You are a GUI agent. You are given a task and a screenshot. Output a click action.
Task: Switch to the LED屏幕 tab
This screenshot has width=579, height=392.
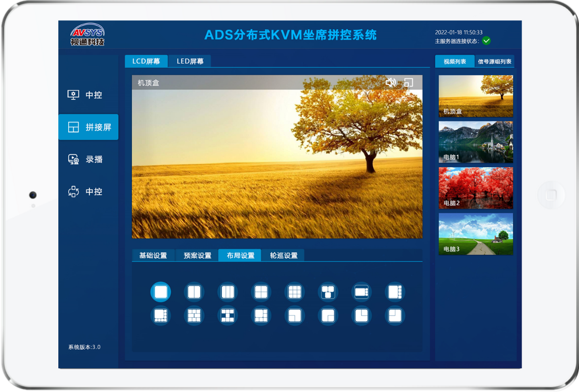point(190,61)
